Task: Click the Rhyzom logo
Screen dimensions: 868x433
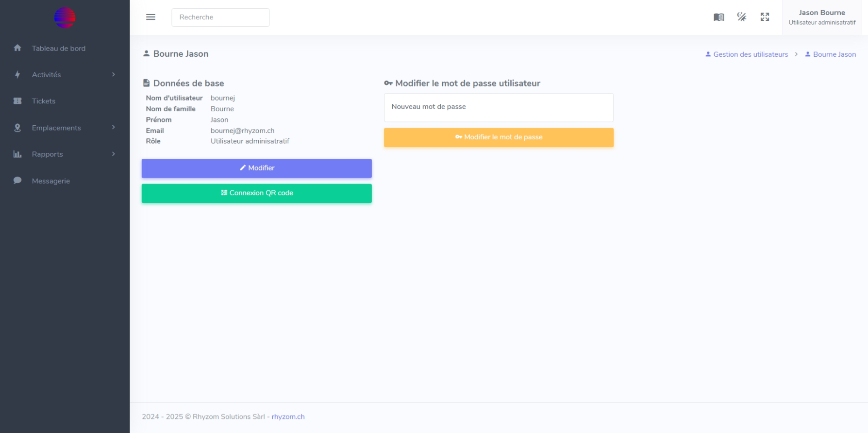Action: click(65, 18)
